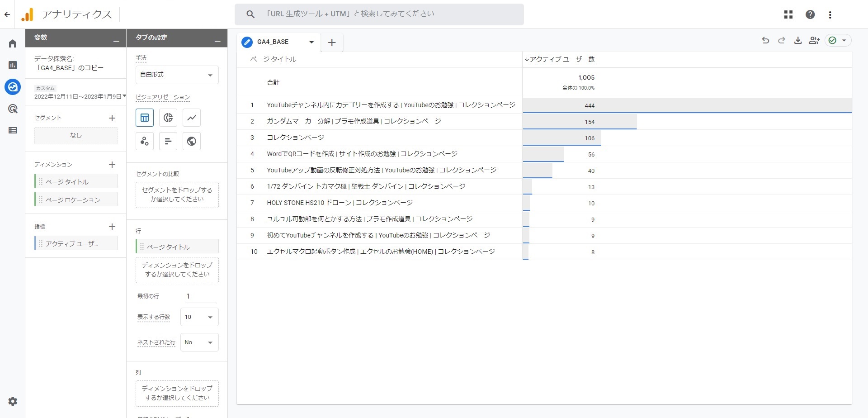The image size is (868, 418).
Task: Click row ガンダムマーカー分解 title
Action: click(x=354, y=121)
